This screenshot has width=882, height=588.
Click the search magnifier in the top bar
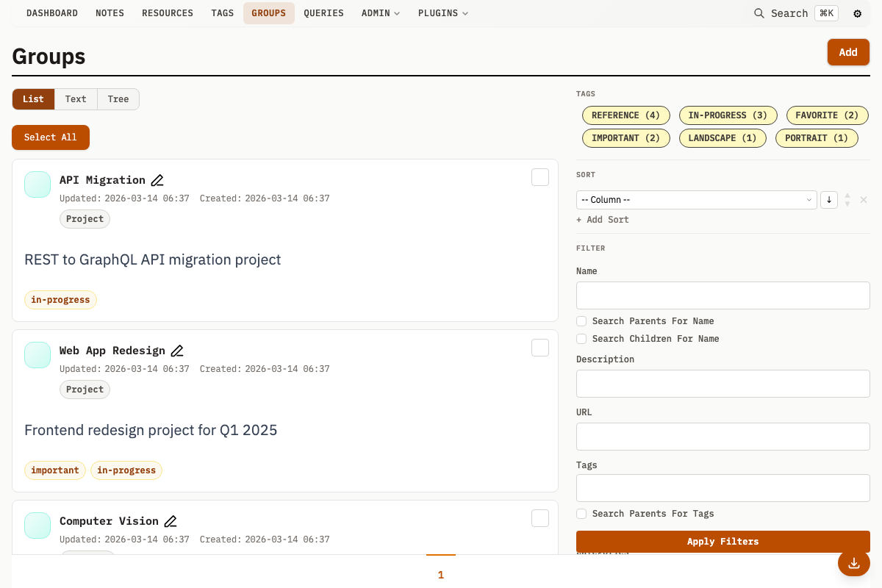point(759,13)
